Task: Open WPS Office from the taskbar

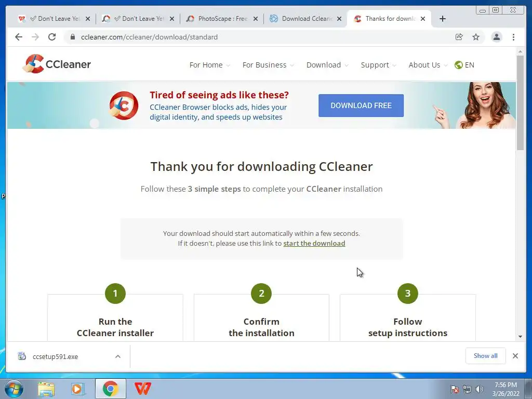Action: (x=143, y=389)
